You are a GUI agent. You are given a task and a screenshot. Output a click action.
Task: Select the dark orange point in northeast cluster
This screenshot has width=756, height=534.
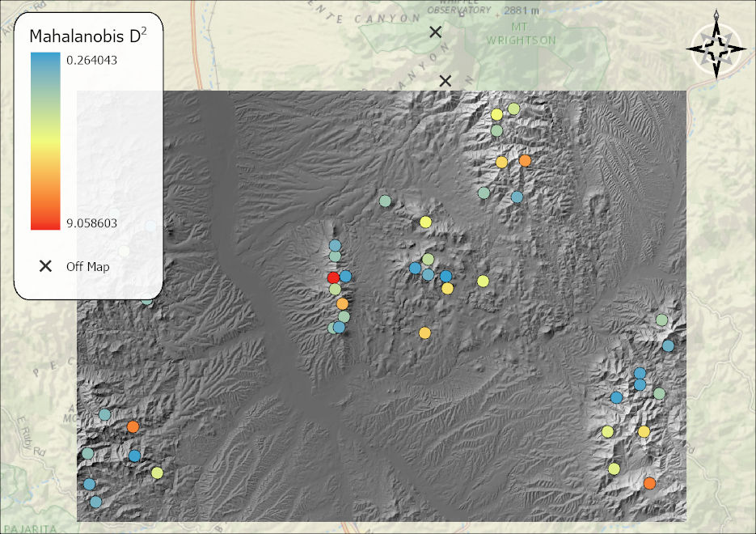pyautogui.click(x=525, y=161)
